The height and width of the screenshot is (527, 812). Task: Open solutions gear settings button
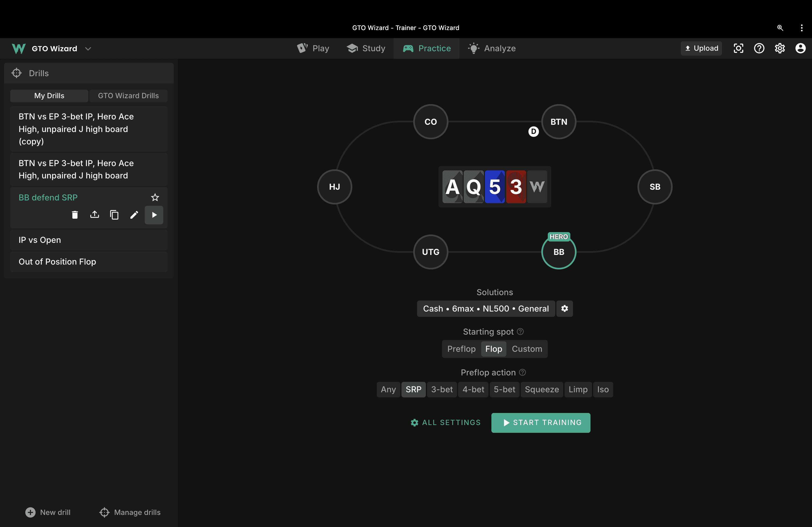pos(564,309)
